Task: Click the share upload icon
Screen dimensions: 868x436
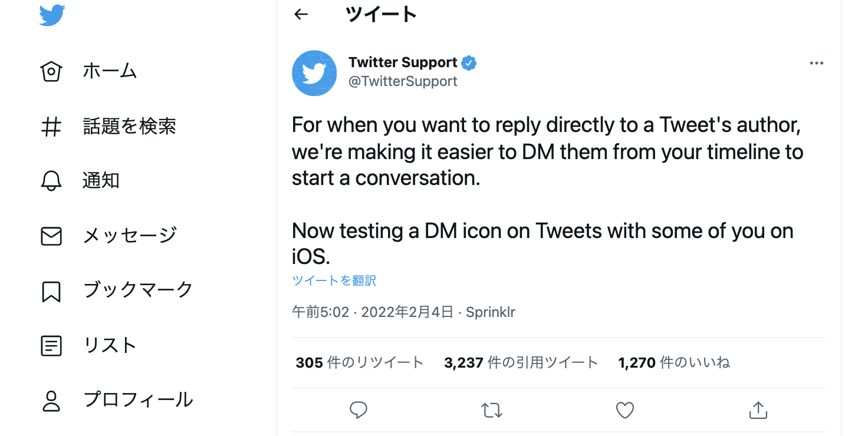Action: (758, 410)
